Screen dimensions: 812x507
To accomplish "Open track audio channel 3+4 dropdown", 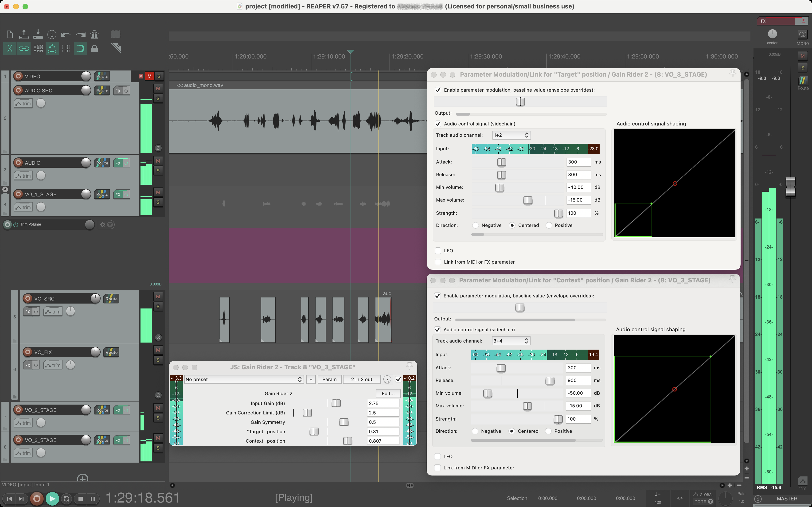I will pyautogui.click(x=511, y=341).
